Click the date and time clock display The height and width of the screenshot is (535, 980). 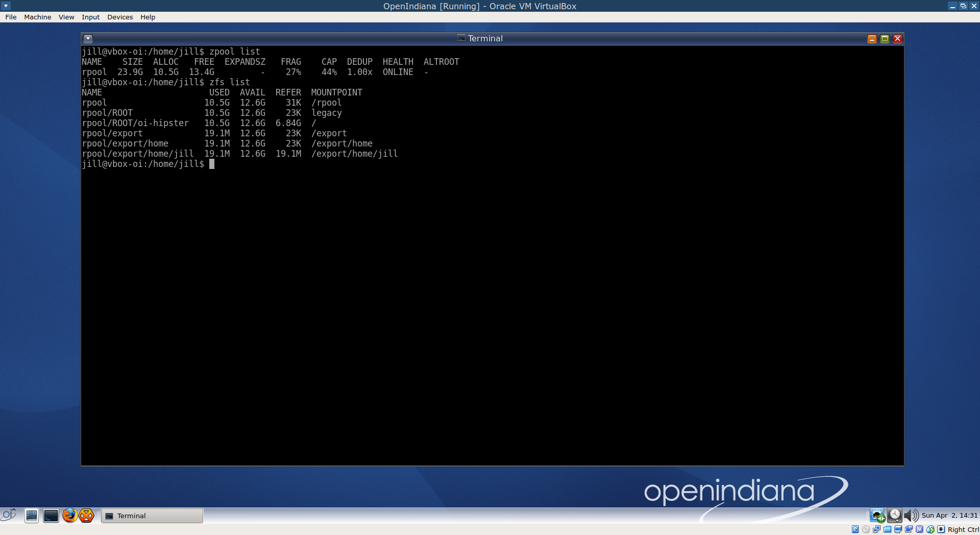(x=949, y=516)
